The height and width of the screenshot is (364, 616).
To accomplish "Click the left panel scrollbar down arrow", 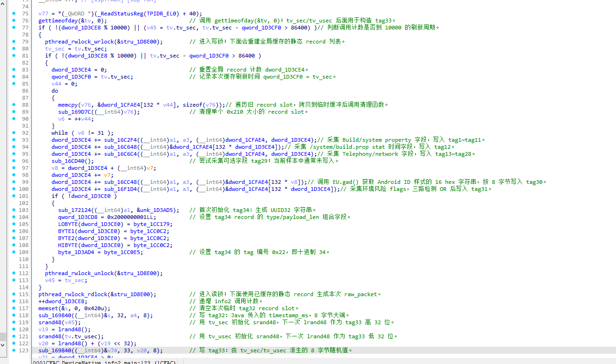I will tap(4, 346).
